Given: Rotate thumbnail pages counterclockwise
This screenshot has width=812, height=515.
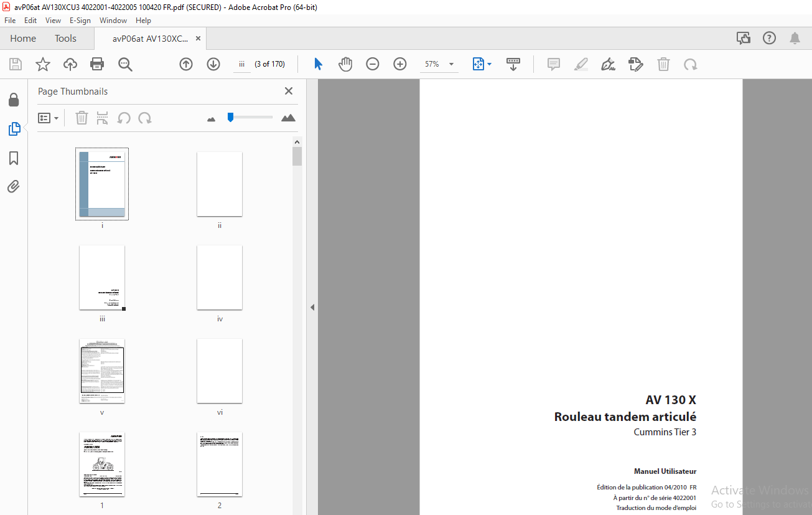Looking at the screenshot, I should (124, 118).
